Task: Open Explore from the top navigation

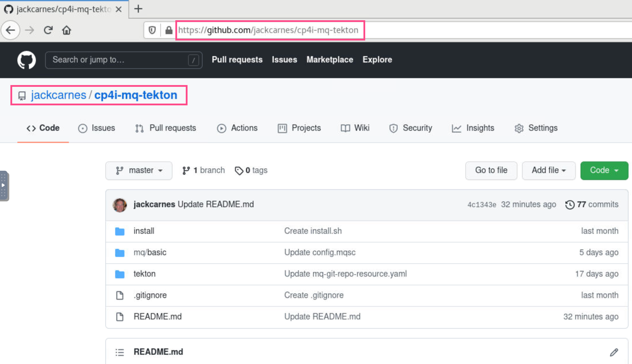Action: click(377, 60)
